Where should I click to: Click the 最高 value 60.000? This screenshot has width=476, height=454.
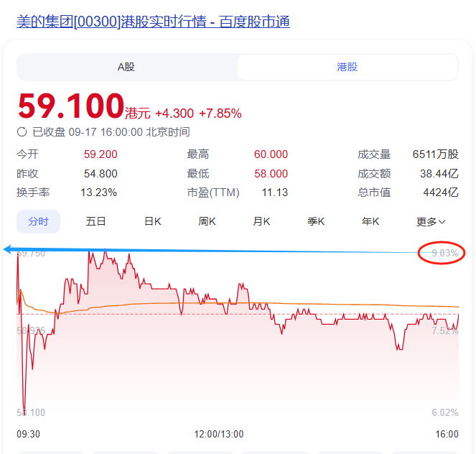pos(271,154)
